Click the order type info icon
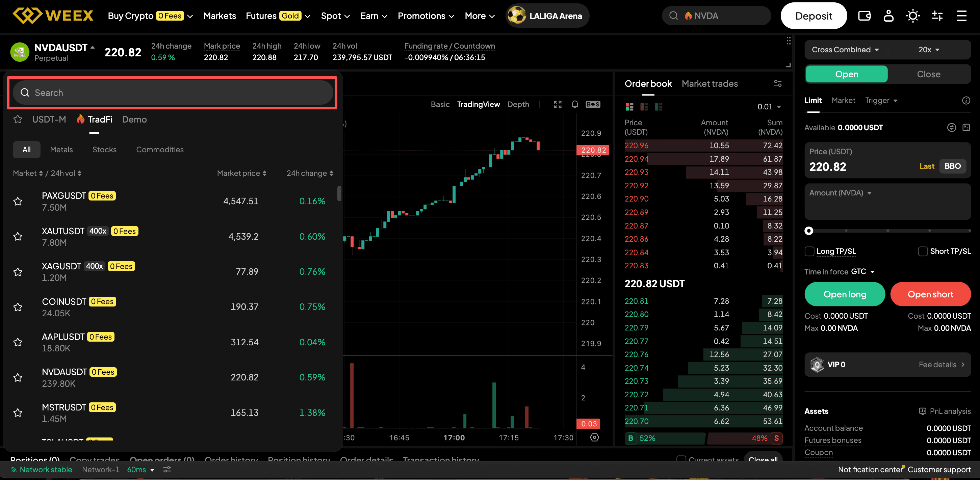This screenshot has height=480, width=980. point(966,100)
